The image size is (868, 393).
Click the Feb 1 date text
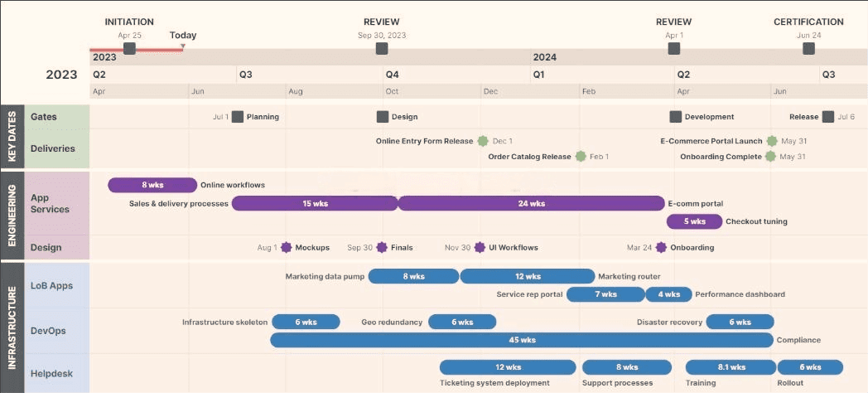pyautogui.click(x=600, y=157)
